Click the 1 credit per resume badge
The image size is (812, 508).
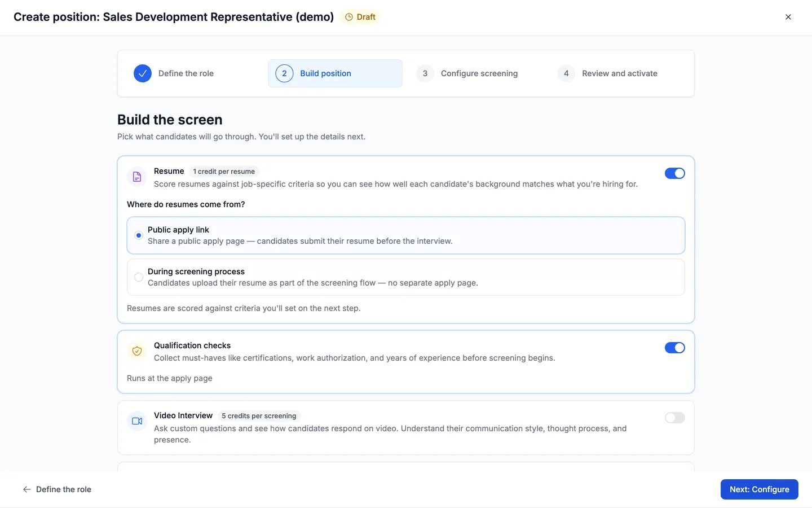click(224, 172)
